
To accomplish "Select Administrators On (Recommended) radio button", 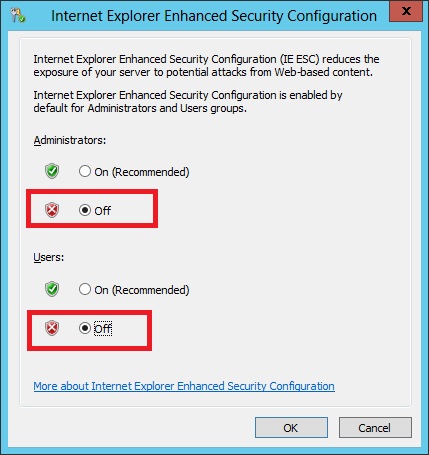I will pos(85,171).
